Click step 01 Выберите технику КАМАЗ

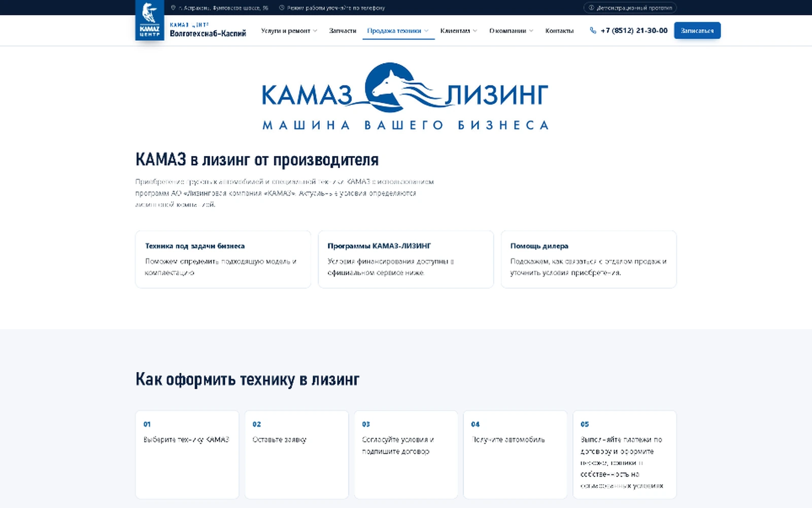click(x=187, y=455)
